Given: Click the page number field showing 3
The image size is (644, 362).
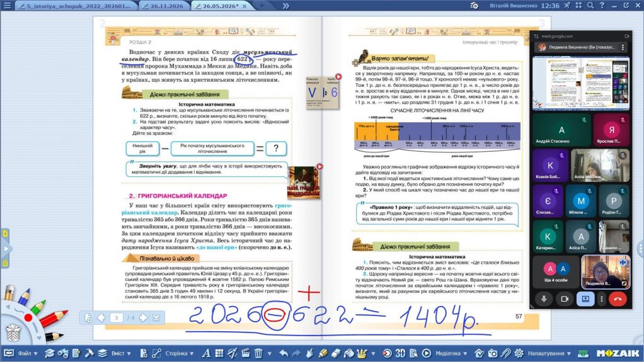Looking at the screenshot, I should (x=116, y=318).
